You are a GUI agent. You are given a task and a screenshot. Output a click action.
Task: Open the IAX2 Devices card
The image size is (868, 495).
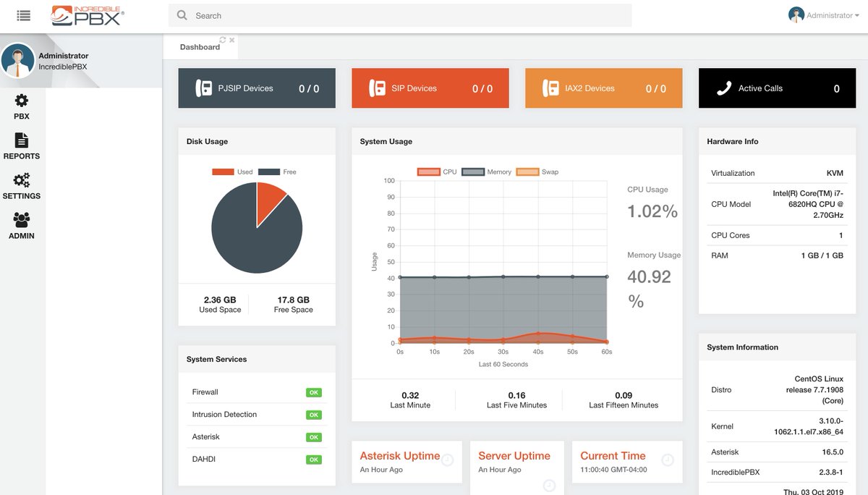click(604, 88)
